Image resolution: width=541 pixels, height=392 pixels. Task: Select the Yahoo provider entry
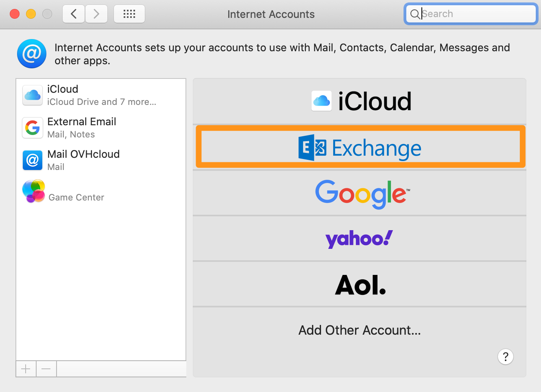[x=359, y=239]
